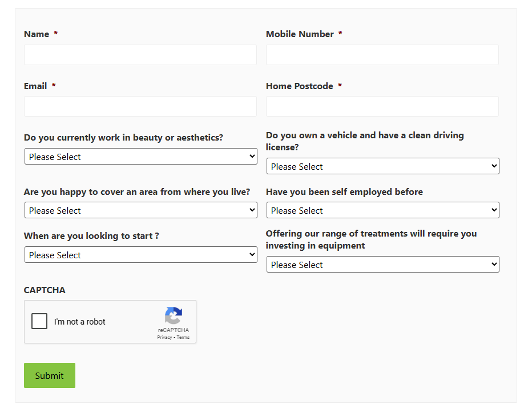
Task: Click the Email field label
Action: [35, 86]
